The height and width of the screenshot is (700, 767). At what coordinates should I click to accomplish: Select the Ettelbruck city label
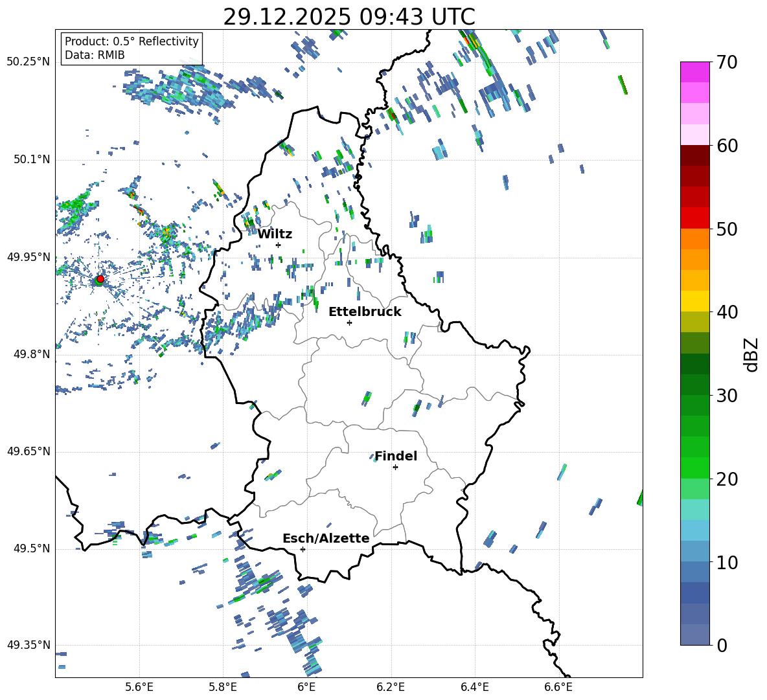[365, 311]
